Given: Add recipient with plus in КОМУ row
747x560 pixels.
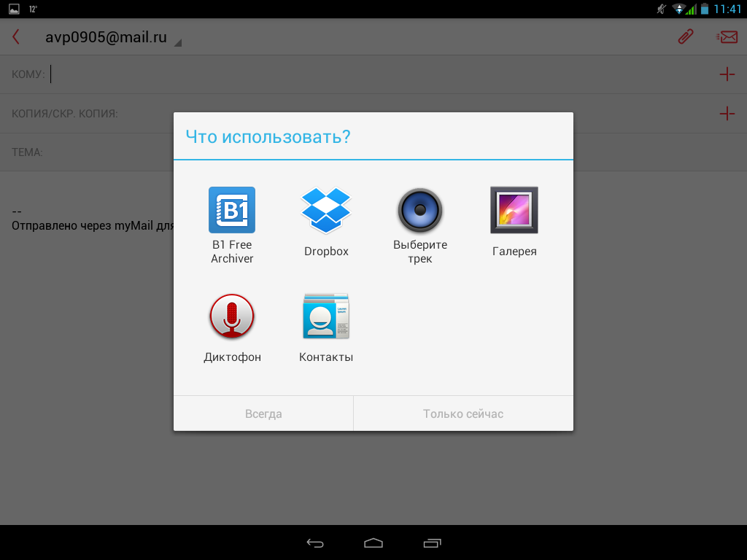Looking at the screenshot, I should pos(727,74).
